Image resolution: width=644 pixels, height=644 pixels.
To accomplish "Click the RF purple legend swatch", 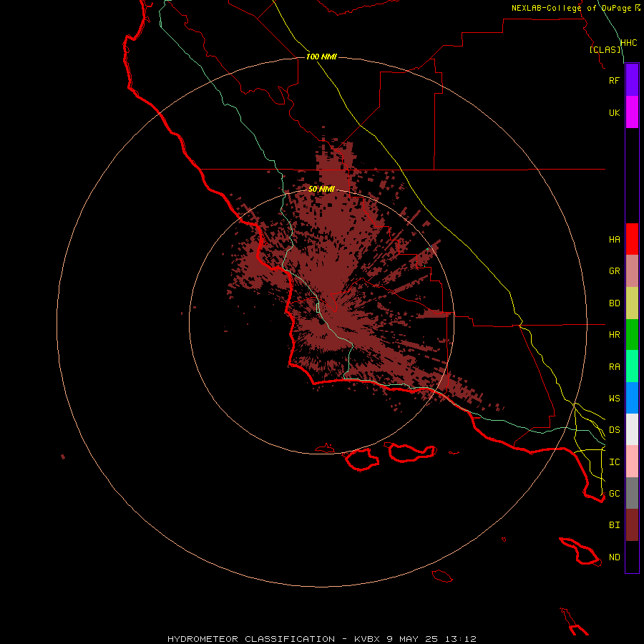I will pyautogui.click(x=632, y=80).
